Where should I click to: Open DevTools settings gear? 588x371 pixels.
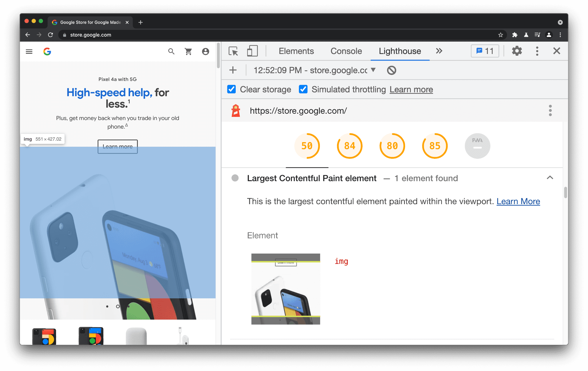tap(517, 51)
